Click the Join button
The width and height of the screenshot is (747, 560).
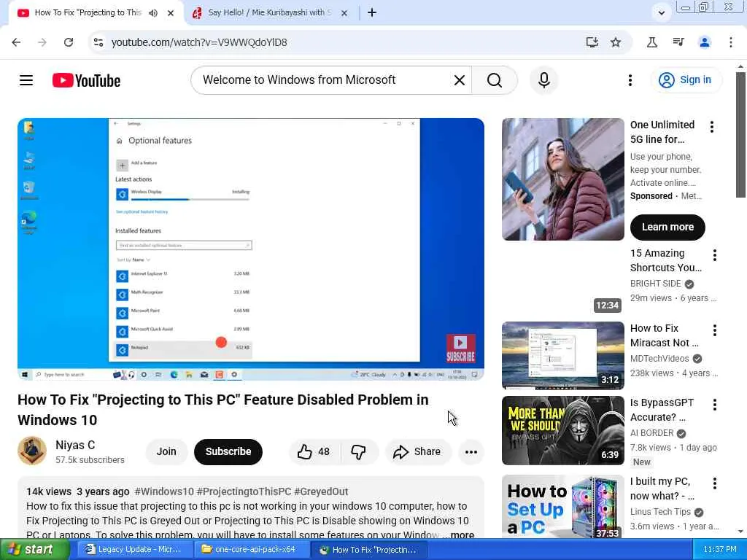(x=166, y=451)
